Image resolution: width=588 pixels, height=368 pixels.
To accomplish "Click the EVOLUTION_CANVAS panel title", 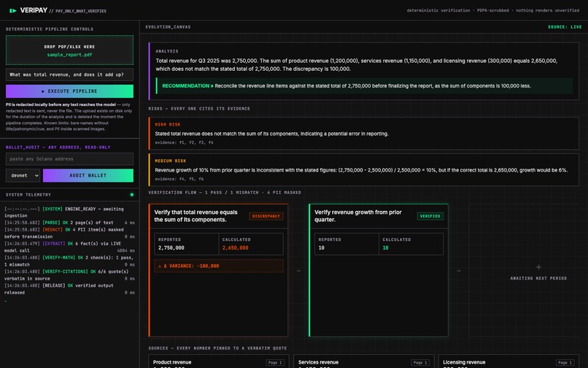I will [x=168, y=27].
